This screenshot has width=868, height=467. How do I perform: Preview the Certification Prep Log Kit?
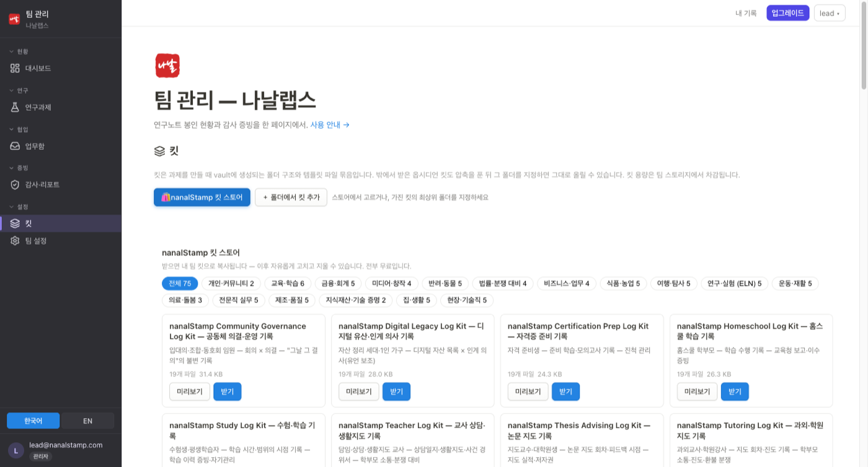coord(528,391)
